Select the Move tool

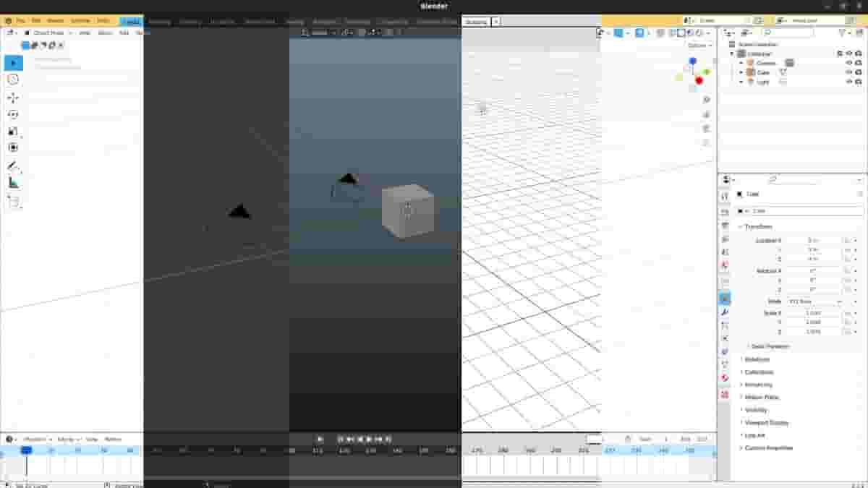click(13, 98)
